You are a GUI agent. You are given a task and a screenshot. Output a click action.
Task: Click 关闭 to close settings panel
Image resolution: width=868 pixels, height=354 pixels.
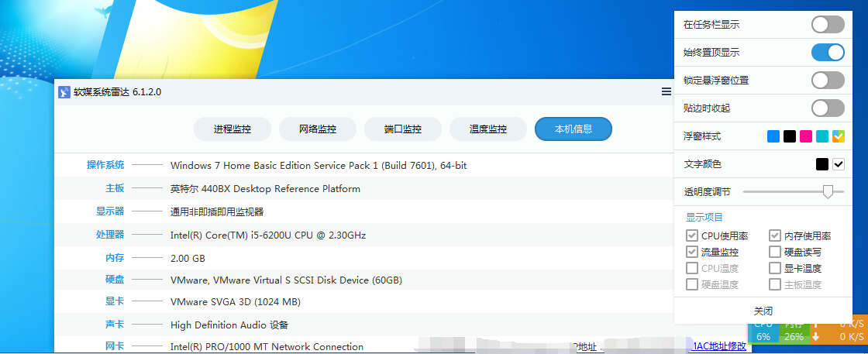point(763,311)
